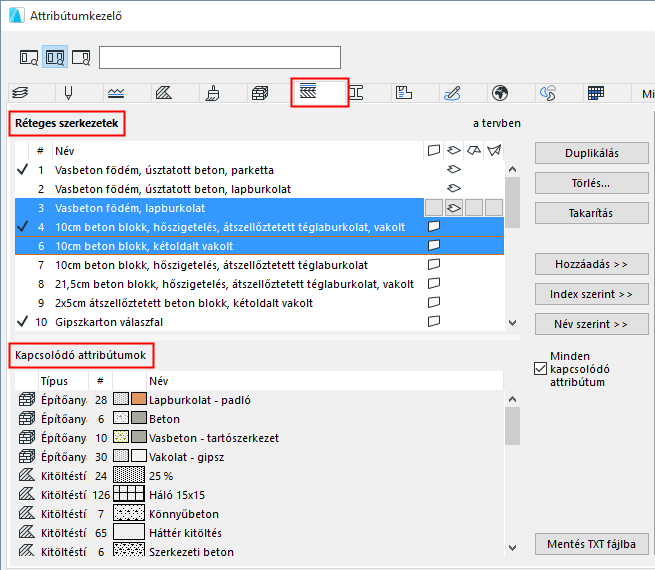This screenshot has width=655, height=570.
Task: Toggle slab icon for row 2 lapburkolat
Action: pyautogui.click(x=454, y=188)
